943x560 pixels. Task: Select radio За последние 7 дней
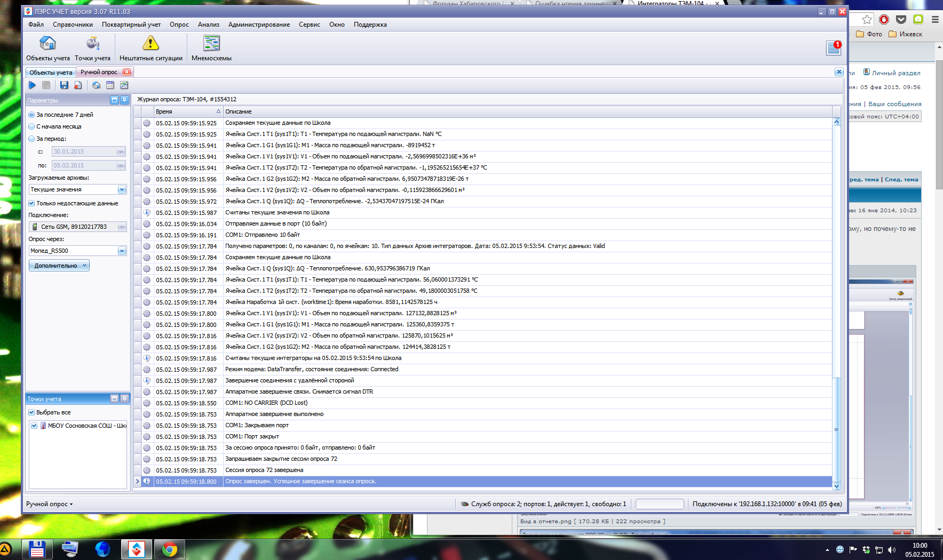coord(31,115)
